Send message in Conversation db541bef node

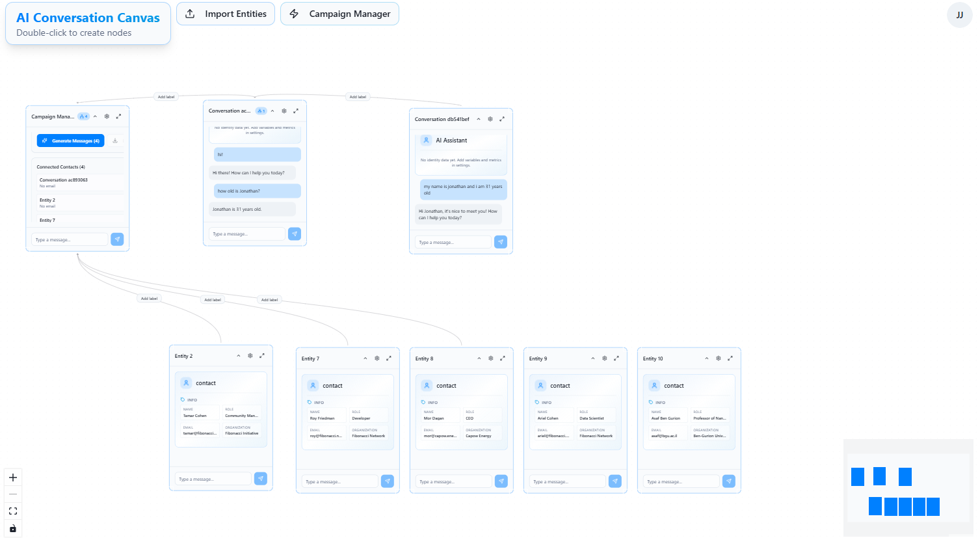(x=501, y=242)
